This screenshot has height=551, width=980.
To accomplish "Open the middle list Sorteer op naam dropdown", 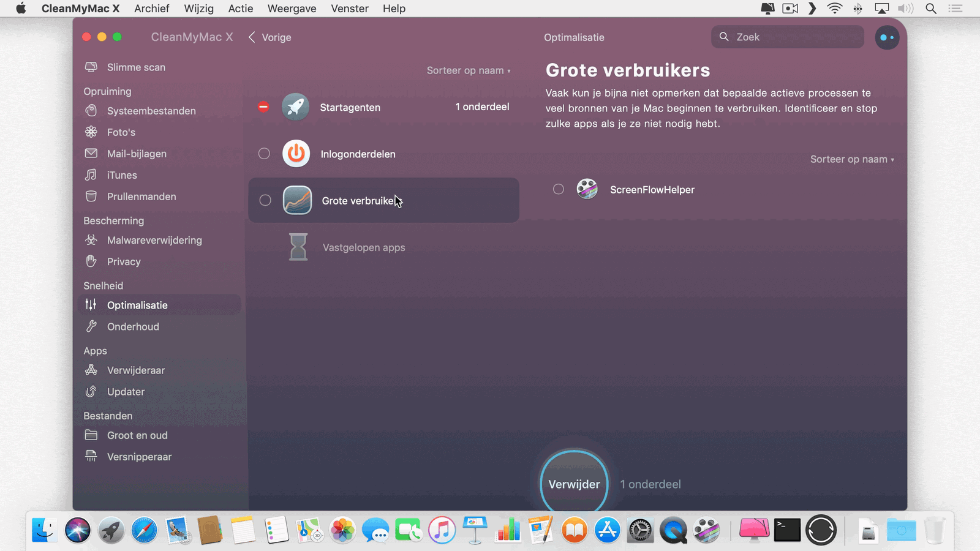I will tap(469, 70).
